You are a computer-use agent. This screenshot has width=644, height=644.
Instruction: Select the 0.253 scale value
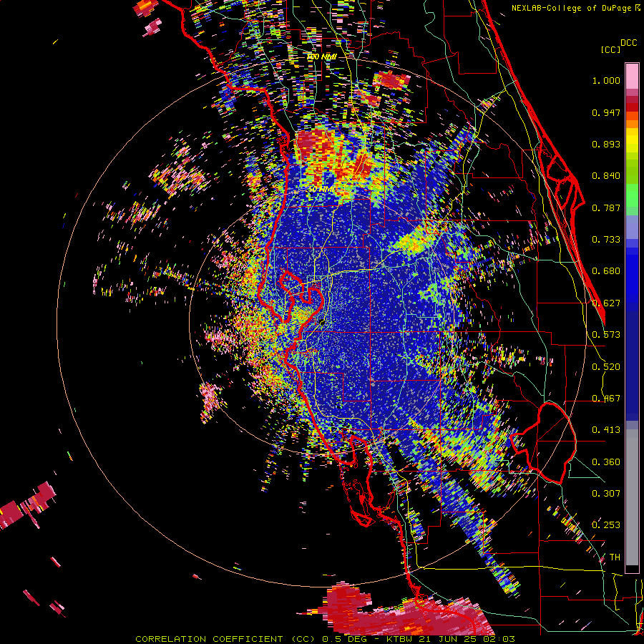606,525
